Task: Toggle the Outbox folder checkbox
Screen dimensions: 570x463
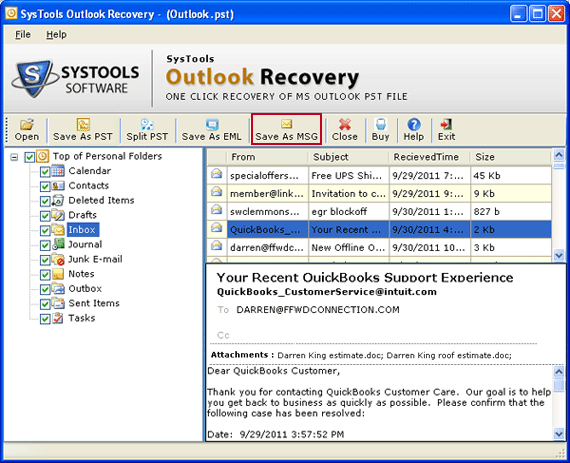Action: click(45, 290)
